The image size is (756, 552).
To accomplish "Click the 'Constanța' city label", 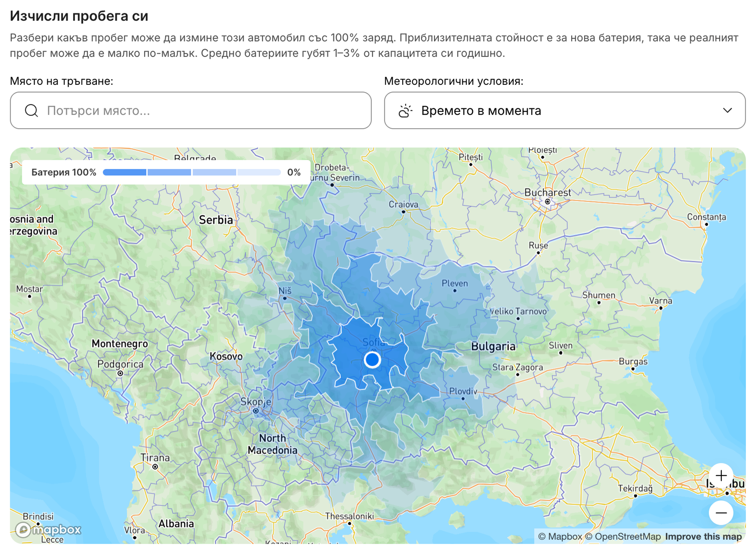I will tap(707, 217).
